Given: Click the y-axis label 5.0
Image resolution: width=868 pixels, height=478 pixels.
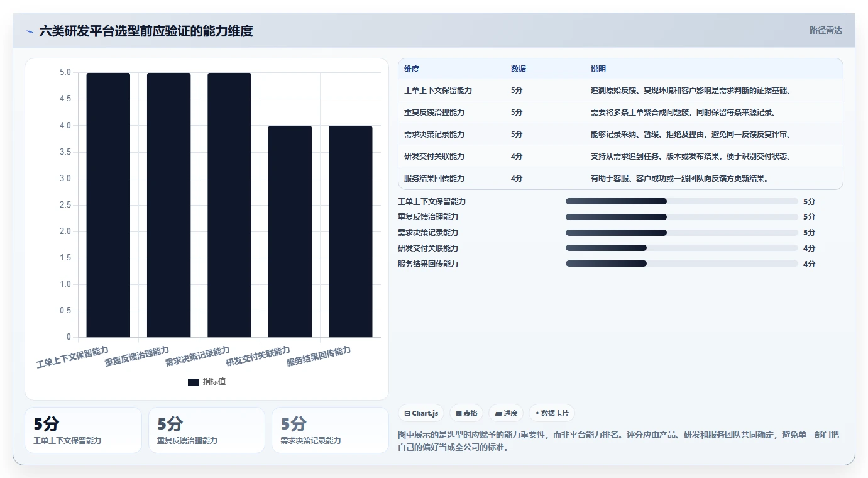Looking at the screenshot, I should (x=65, y=72).
